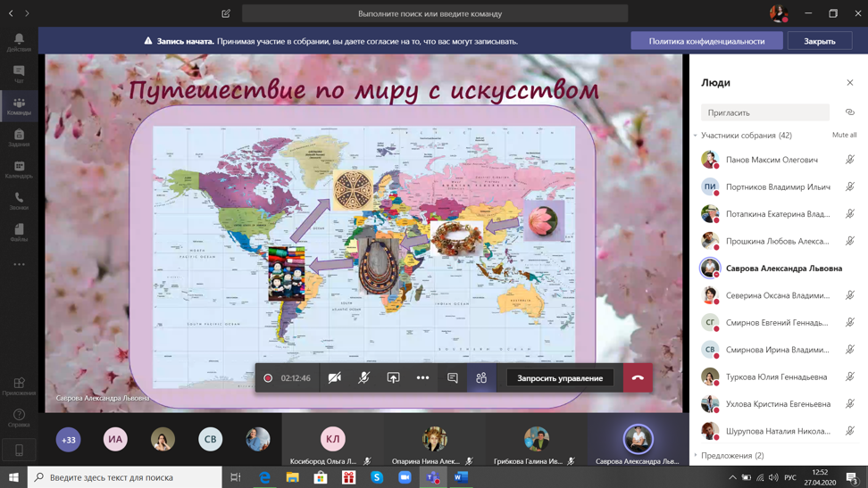The image size is (868, 488).
Task: Click the Запросить управление button
Action: click(560, 378)
